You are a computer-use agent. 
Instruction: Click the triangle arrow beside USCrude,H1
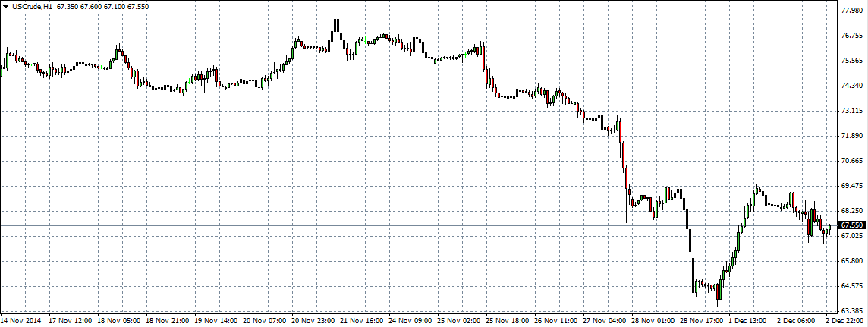coord(6,6)
